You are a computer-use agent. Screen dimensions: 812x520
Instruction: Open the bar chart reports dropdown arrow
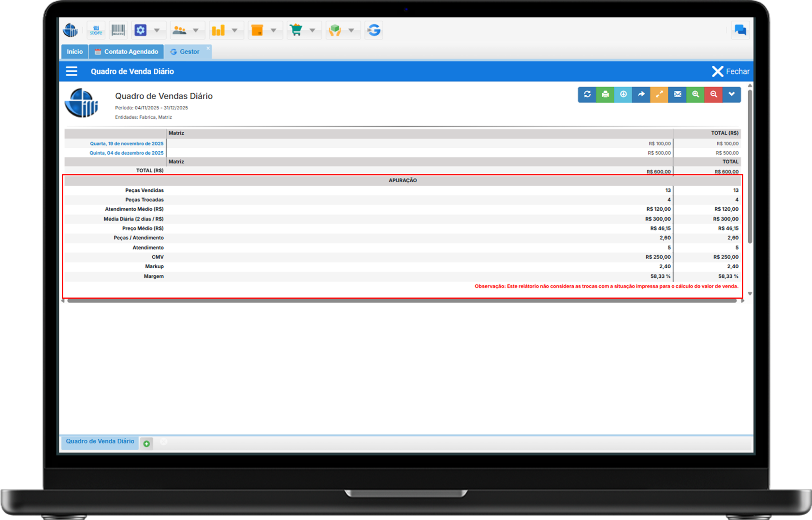click(234, 30)
